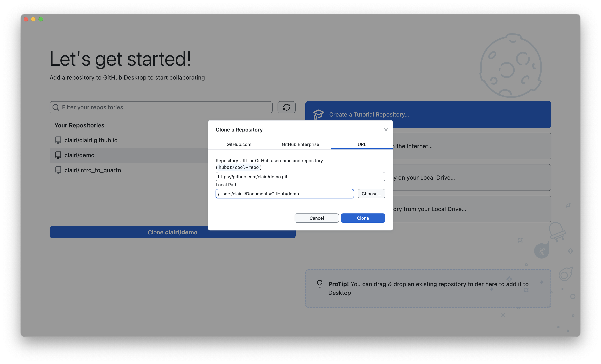This screenshot has height=364, width=601.
Task: Click the Local Path input field
Action: coord(284,194)
